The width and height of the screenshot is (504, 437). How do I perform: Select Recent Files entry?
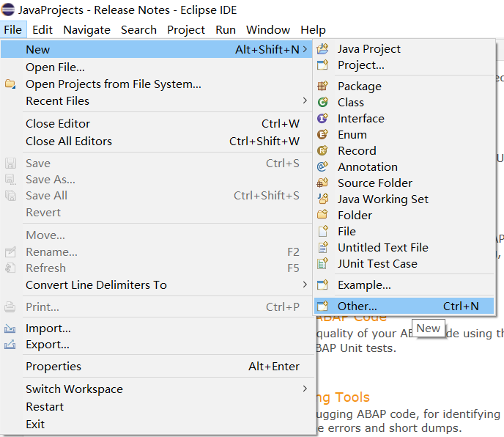[157, 101]
